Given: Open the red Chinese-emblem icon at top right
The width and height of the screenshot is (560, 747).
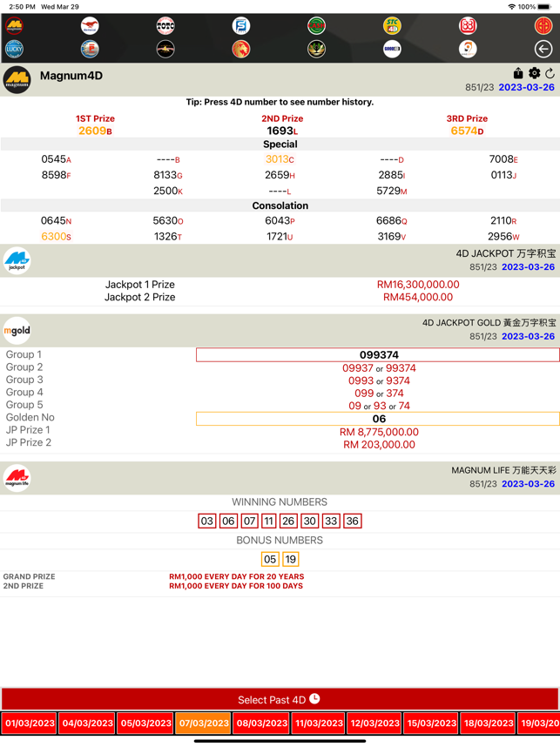Looking at the screenshot, I should (x=543, y=25).
